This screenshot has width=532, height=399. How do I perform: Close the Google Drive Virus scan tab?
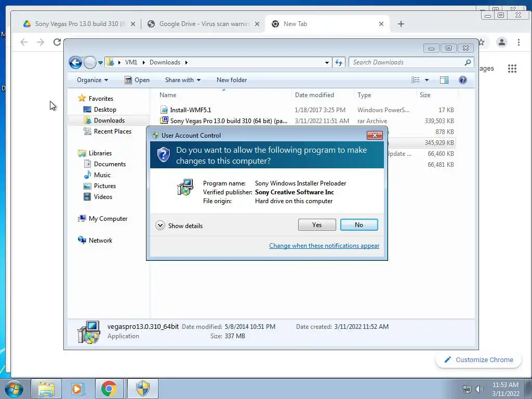(257, 24)
